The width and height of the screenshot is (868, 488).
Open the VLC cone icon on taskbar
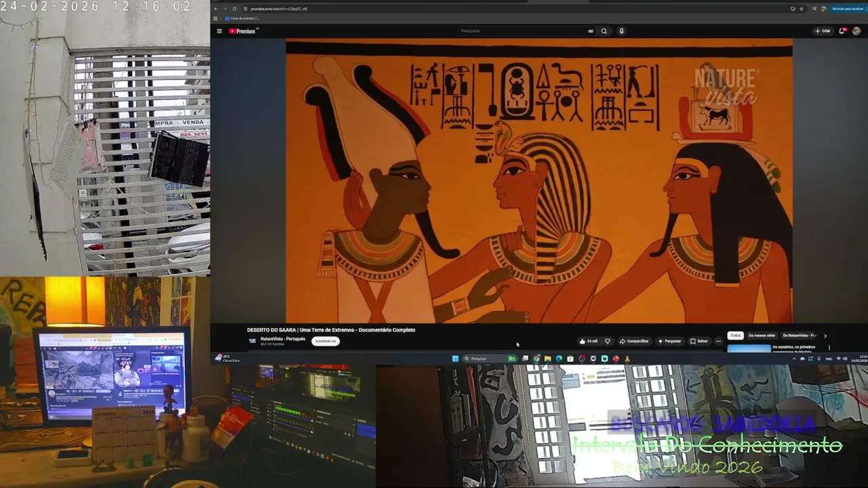pos(627,359)
